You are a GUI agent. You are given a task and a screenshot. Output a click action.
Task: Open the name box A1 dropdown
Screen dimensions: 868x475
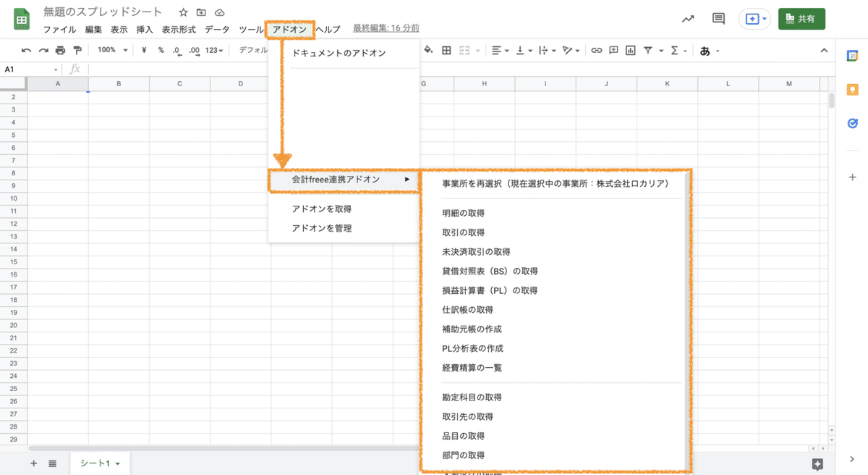(56, 70)
